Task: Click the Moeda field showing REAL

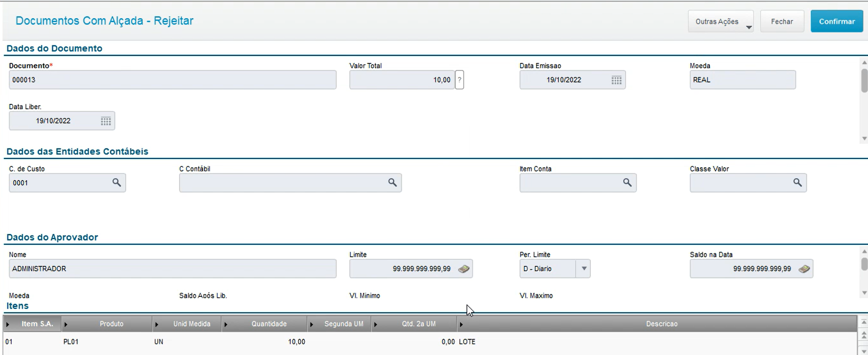Action: click(x=743, y=80)
